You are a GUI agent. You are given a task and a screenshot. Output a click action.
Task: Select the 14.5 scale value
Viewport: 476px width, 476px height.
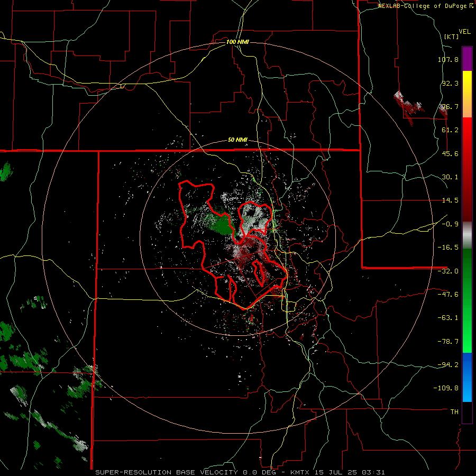pos(450,200)
